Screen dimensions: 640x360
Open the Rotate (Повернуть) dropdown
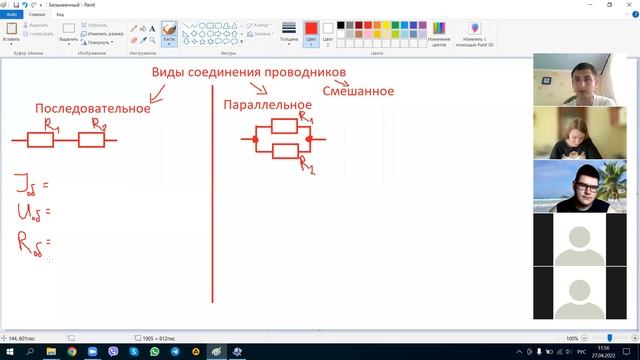(97, 42)
